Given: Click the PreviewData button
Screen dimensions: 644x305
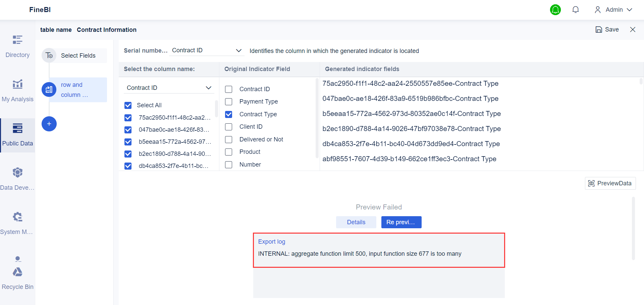Looking at the screenshot, I should click(x=610, y=183).
